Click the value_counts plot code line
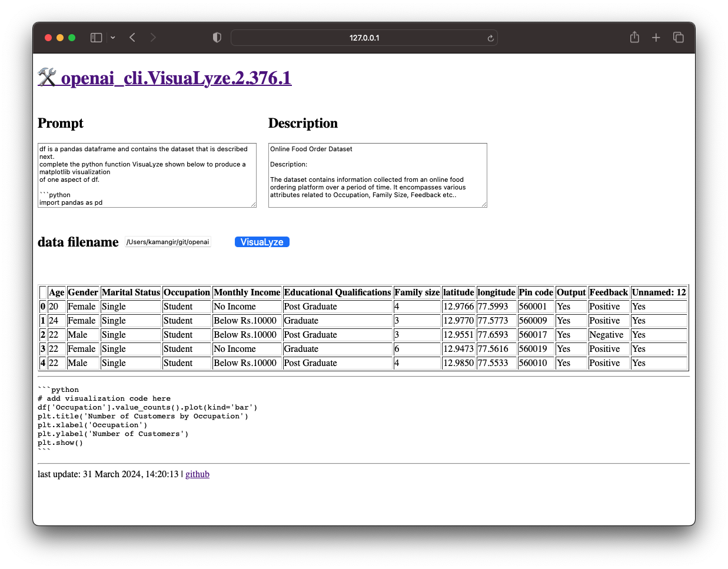The height and width of the screenshot is (569, 728). coord(147,407)
